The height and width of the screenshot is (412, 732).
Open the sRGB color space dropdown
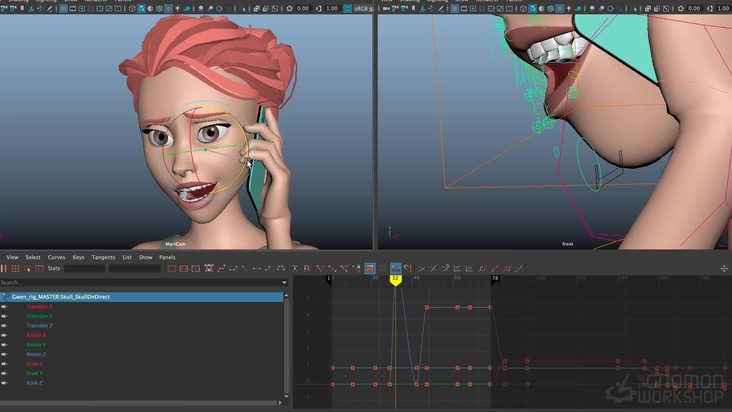(x=364, y=8)
